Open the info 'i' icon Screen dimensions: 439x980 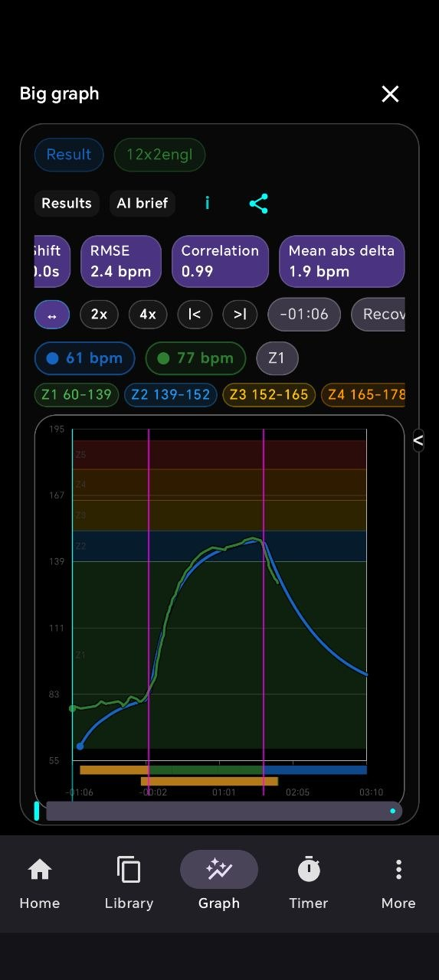208,203
